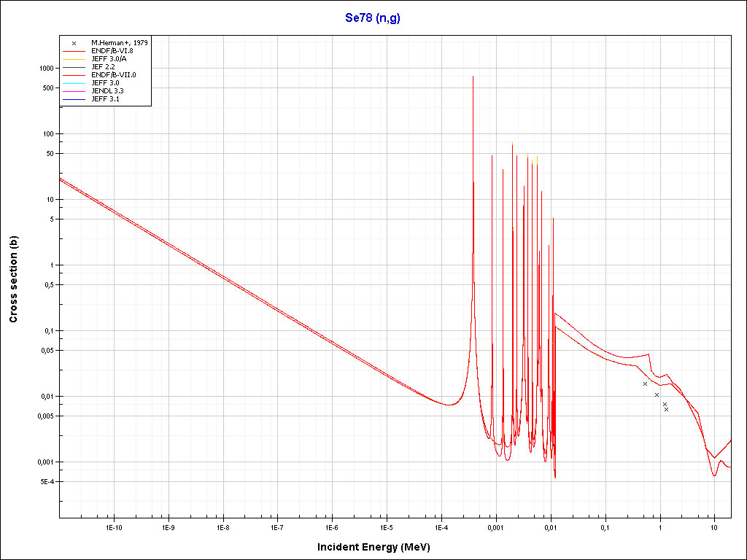The width and height of the screenshot is (747, 560).
Task: Click the magenta JENDL 3.3 line swatch
Action: coord(74,91)
